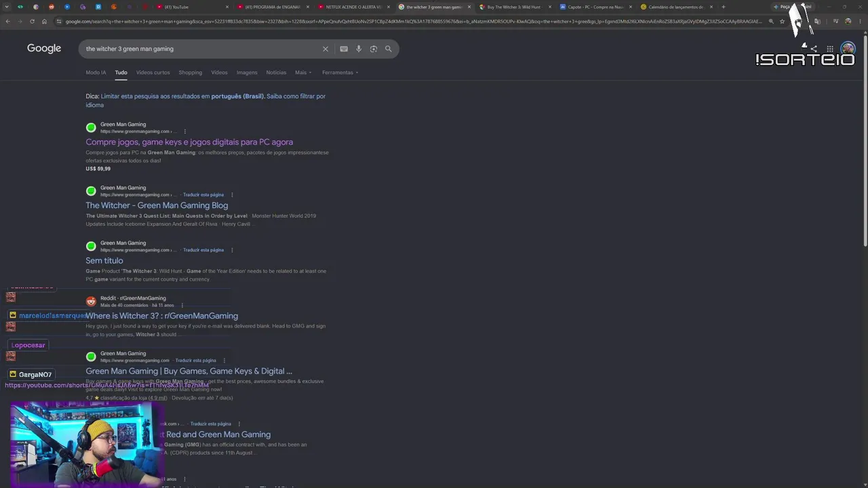Select the 'Vídeos curtos' search tab
Screen dimensions: 868x488
[153, 73]
